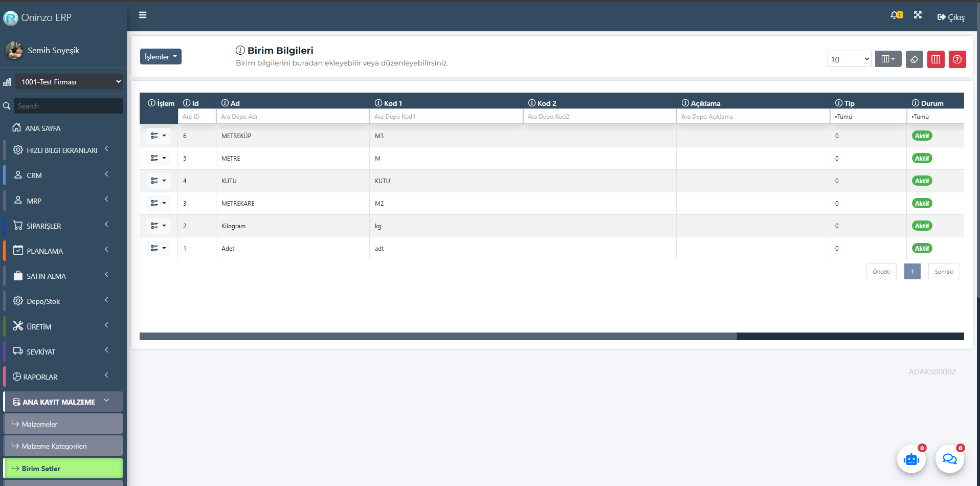Change page size dropdown showing 10
This screenshot has height=486, width=980.
pos(849,59)
